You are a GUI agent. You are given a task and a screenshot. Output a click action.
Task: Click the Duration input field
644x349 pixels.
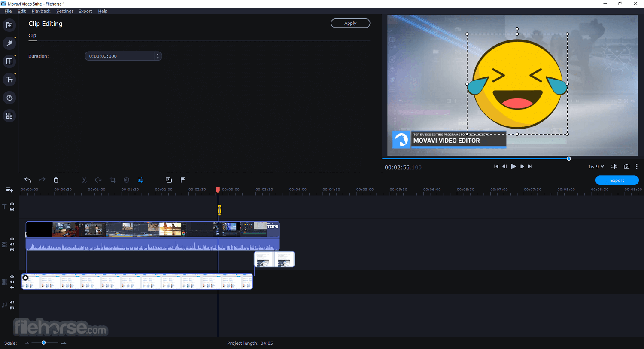point(123,56)
